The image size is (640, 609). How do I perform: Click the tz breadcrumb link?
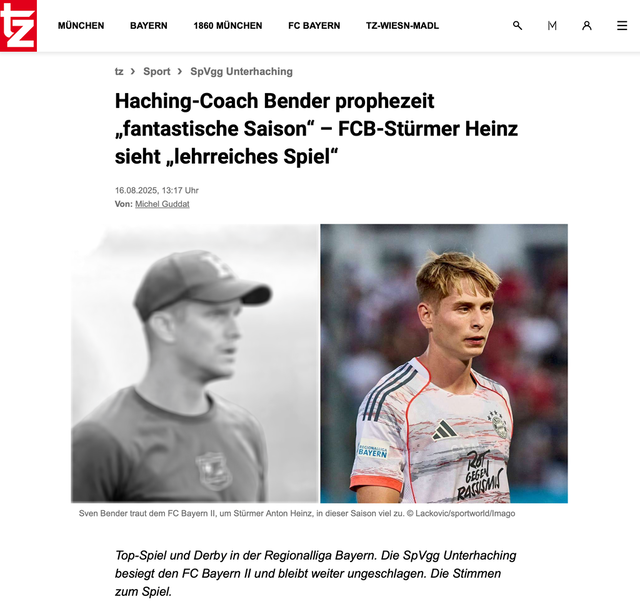pyautogui.click(x=119, y=71)
